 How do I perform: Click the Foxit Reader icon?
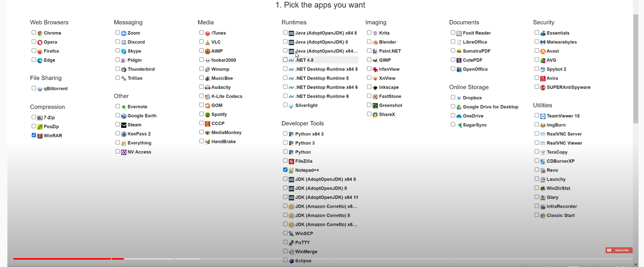[x=459, y=33]
